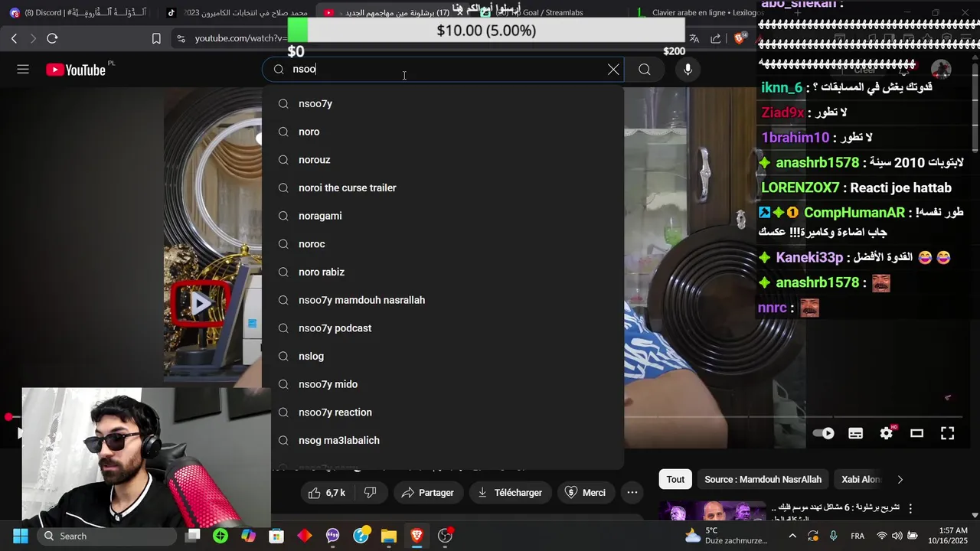Pick the nsoo7y podcast suggestion
The height and width of the screenshot is (551, 980).
click(x=443, y=328)
